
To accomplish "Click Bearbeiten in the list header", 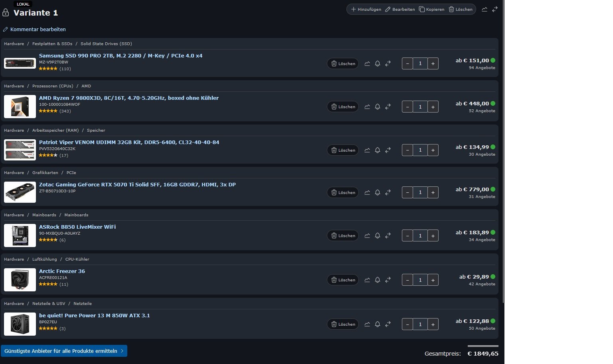I will pos(400,9).
